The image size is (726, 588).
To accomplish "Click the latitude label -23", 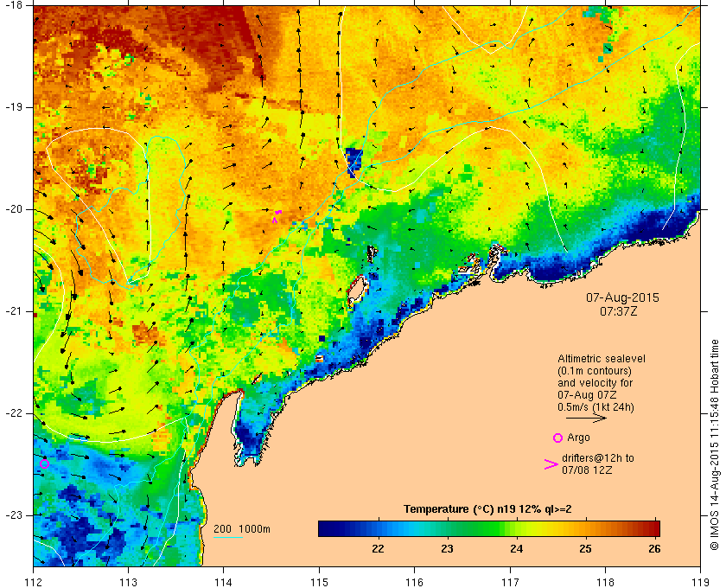I will pos(12,515).
